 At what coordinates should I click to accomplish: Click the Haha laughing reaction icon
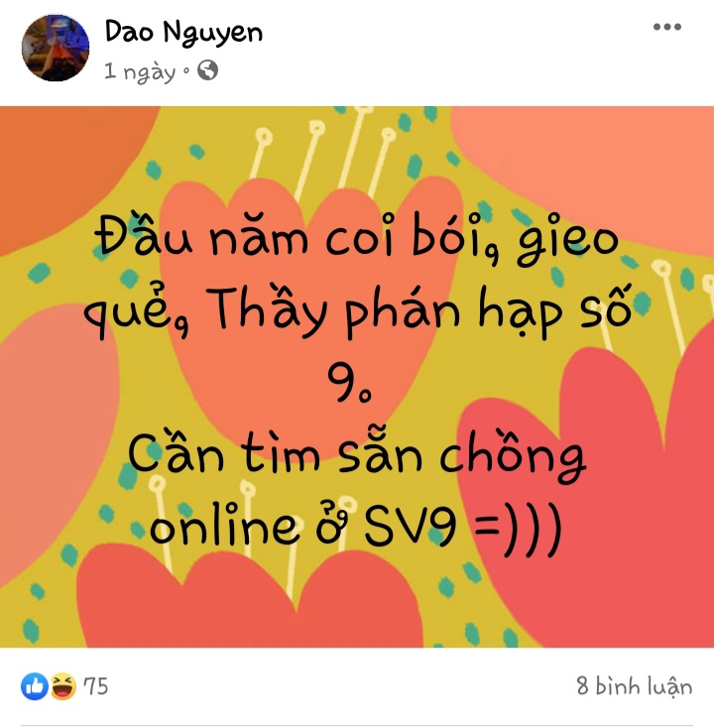point(63,686)
